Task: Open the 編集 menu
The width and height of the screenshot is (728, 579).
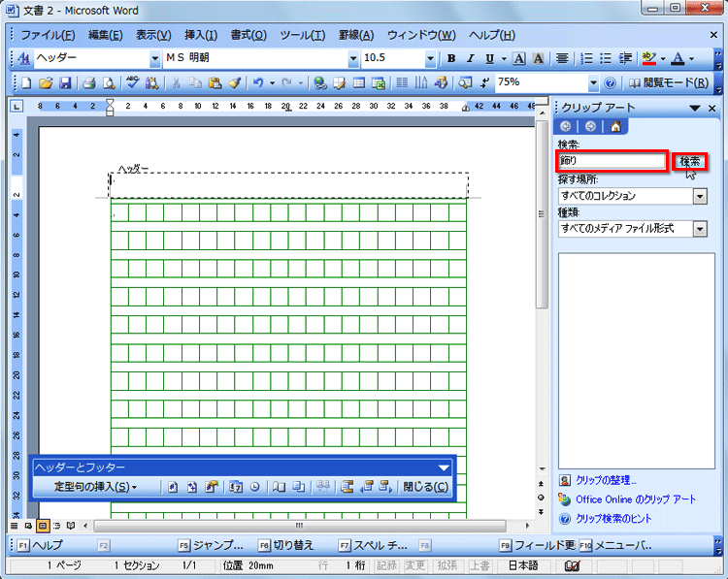Action: point(106,35)
